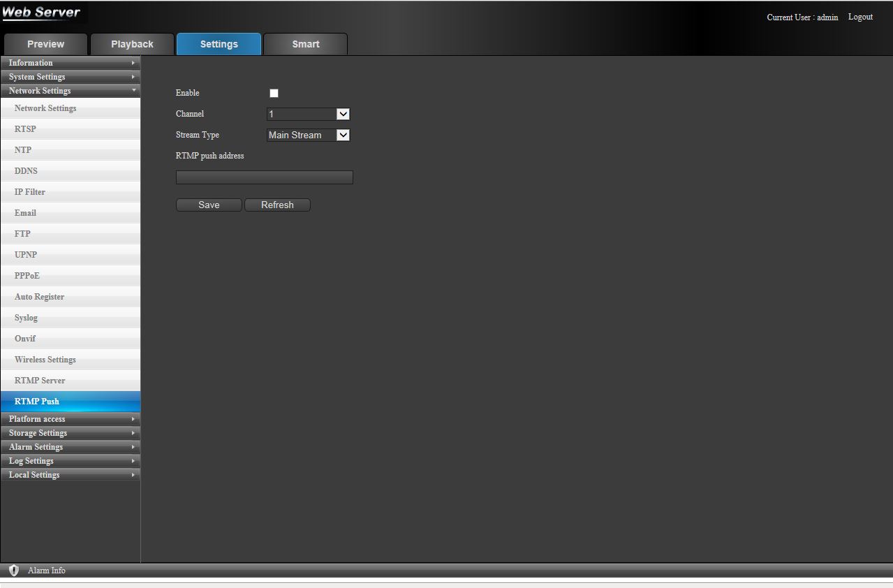Log out via the Logout link
The image size is (893, 588).
(860, 17)
